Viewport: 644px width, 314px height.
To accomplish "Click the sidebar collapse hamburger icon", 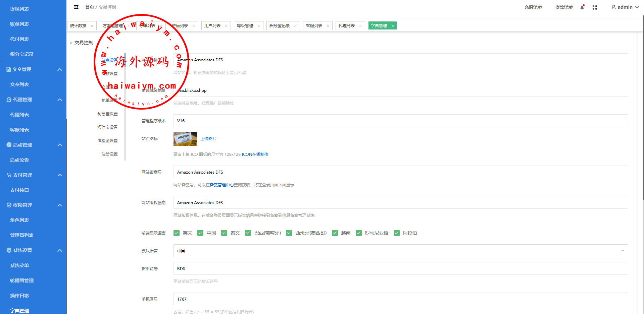I will click(76, 7).
